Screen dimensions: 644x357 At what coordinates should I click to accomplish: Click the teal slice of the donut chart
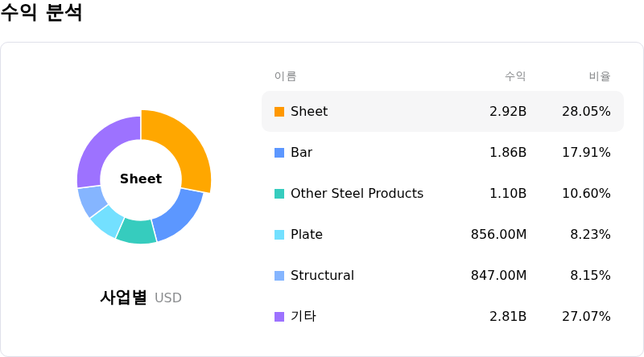coord(137,232)
